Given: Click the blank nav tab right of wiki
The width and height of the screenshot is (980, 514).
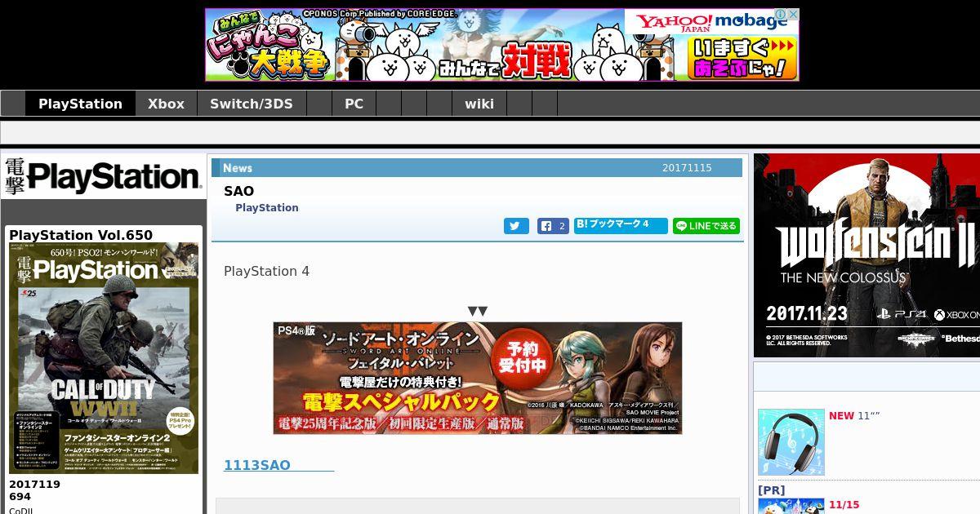Looking at the screenshot, I should coord(519,104).
